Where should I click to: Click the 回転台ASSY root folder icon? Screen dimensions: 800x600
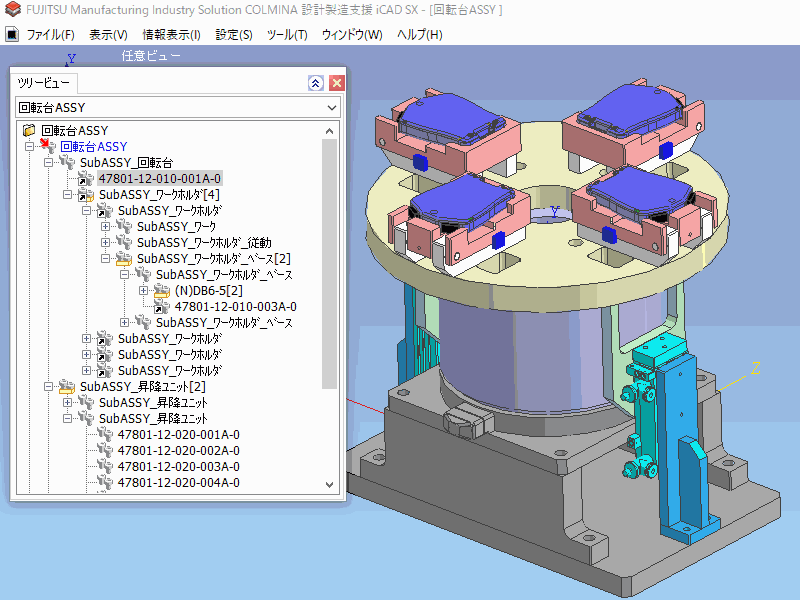point(29,130)
